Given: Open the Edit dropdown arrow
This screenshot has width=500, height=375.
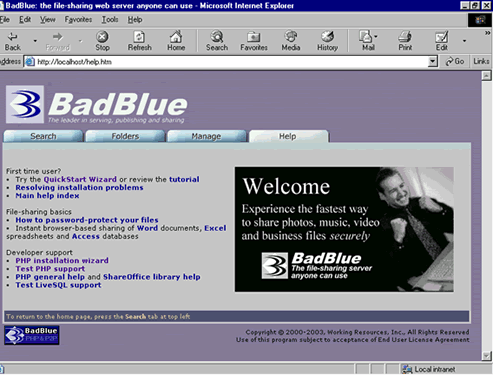Looking at the screenshot, I should [x=464, y=41].
